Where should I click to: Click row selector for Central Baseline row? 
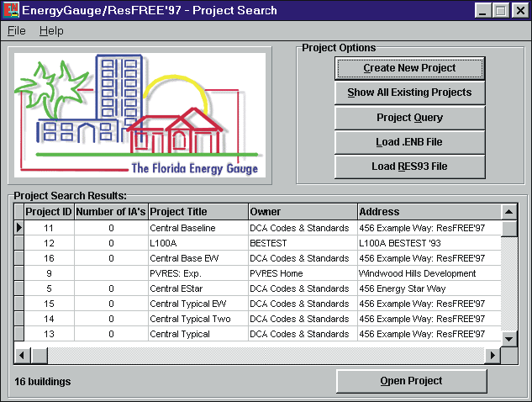(x=19, y=228)
